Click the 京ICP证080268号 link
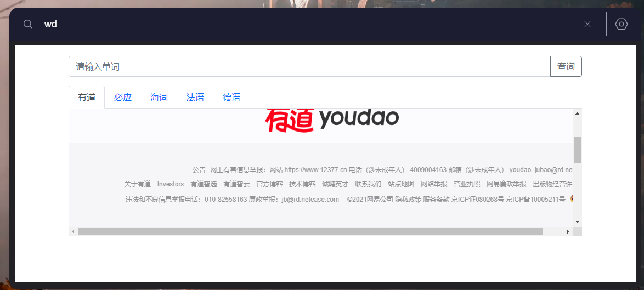The width and height of the screenshot is (644, 290). tap(478, 200)
